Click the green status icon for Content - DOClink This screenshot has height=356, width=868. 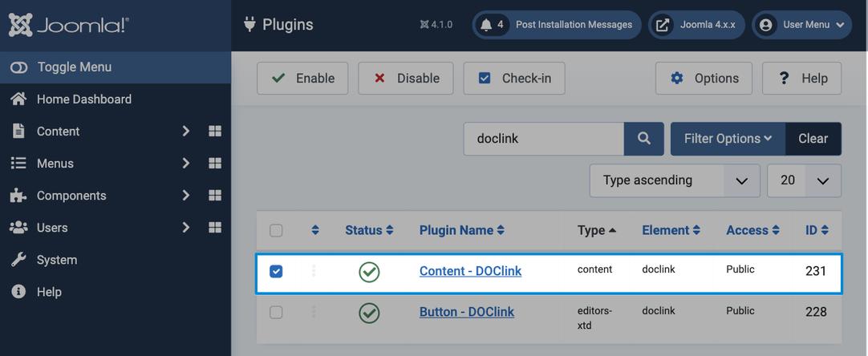[x=369, y=271]
